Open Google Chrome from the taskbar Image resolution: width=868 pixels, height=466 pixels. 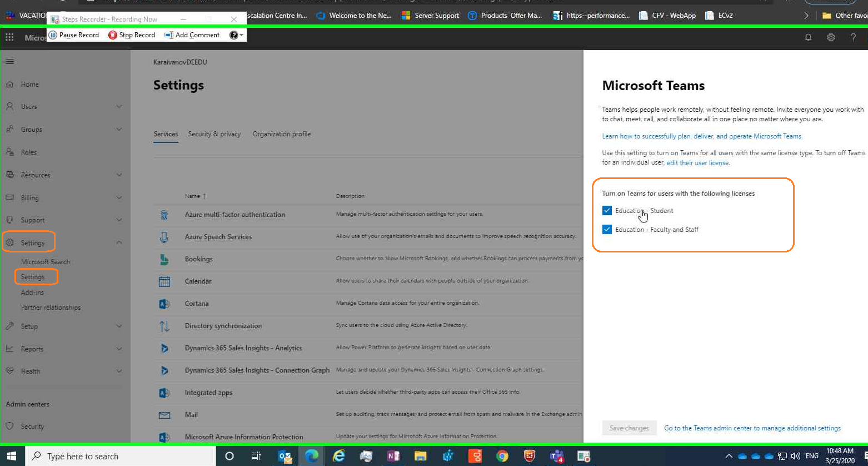point(502,456)
